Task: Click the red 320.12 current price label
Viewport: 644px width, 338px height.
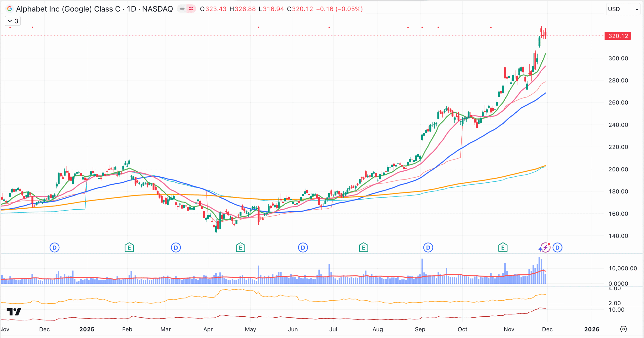Action: tap(618, 36)
